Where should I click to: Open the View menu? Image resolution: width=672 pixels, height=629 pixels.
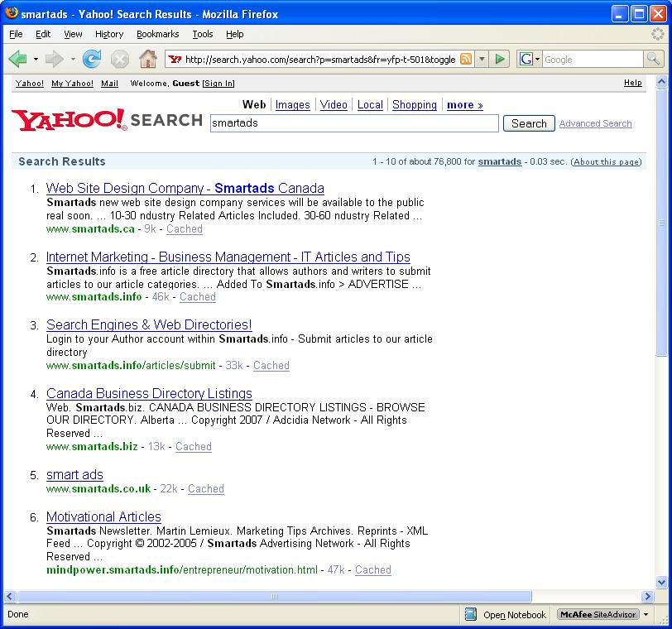[73, 34]
